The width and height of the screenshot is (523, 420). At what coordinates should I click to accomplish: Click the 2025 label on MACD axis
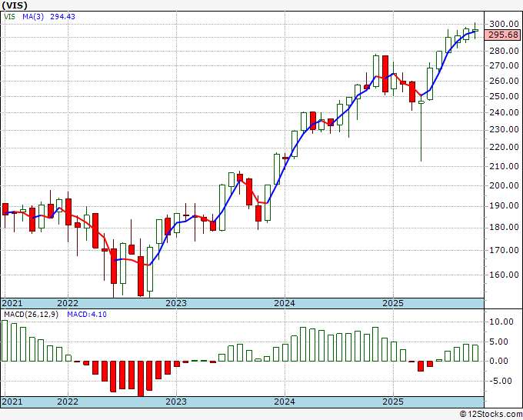(x=393, y=402)
